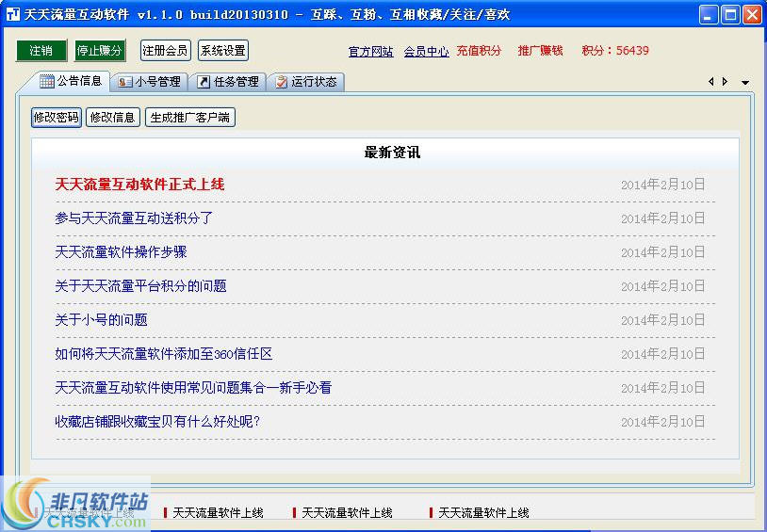Open news 关于小号的问题

(x=101, y=320)
